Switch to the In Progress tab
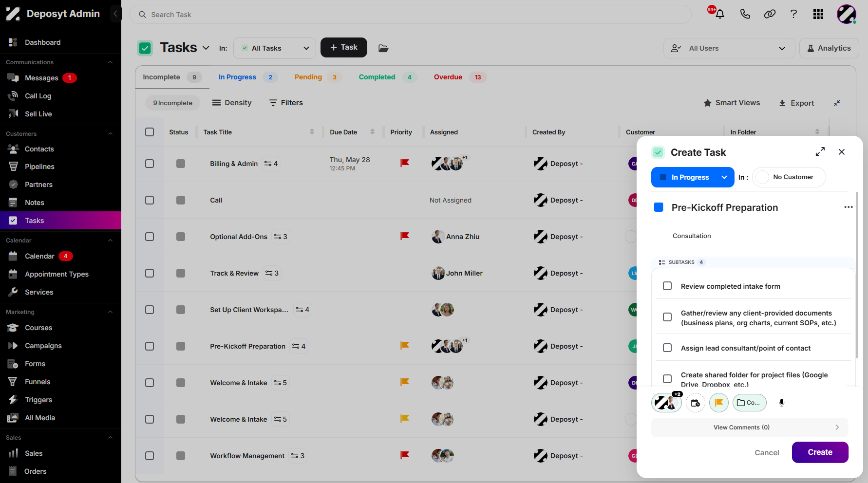The height and width of the screenshot is (483, 868). tap(248, 77)
